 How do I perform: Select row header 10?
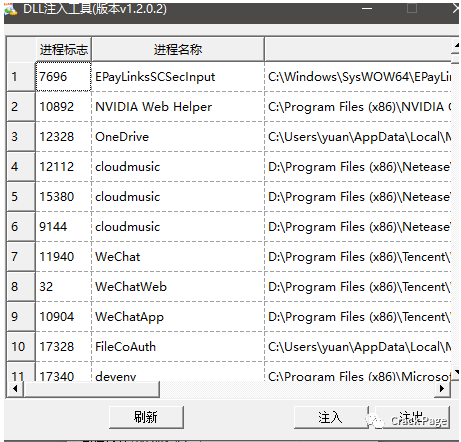tap(21, 347)
